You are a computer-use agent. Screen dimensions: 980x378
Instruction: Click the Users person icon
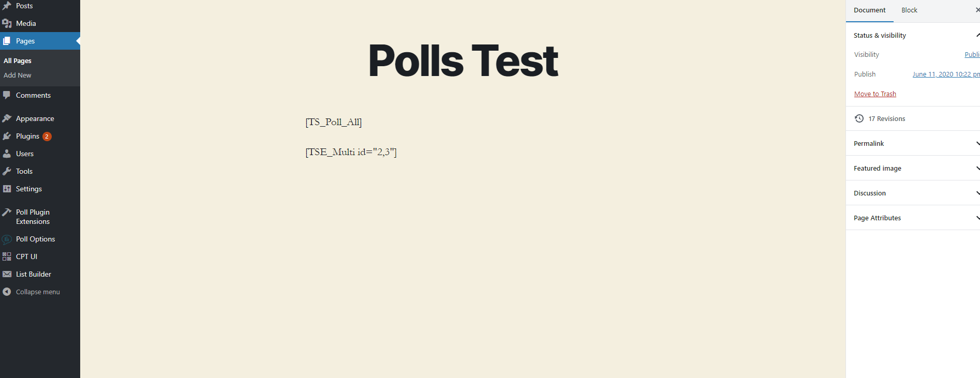7,154
